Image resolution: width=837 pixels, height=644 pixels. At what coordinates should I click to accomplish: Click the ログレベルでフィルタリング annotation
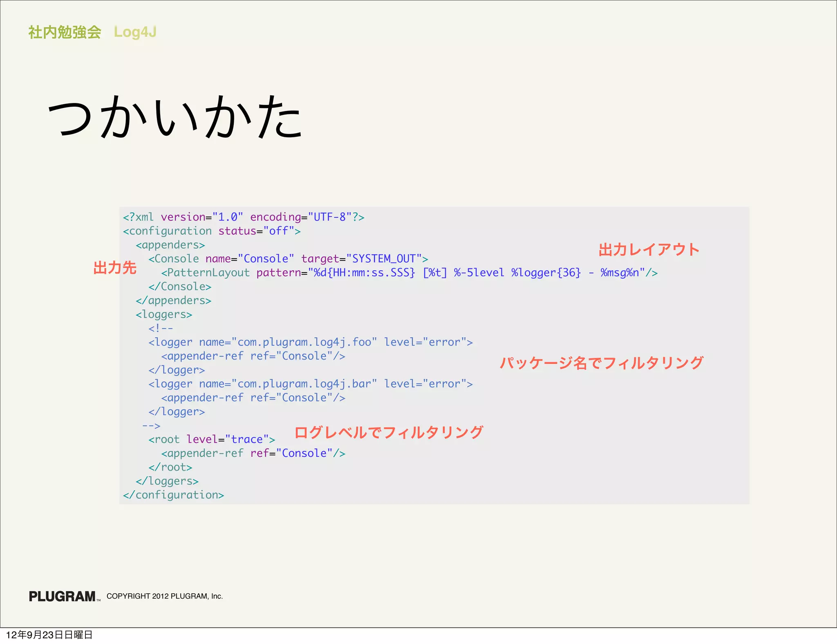[389, 432]
